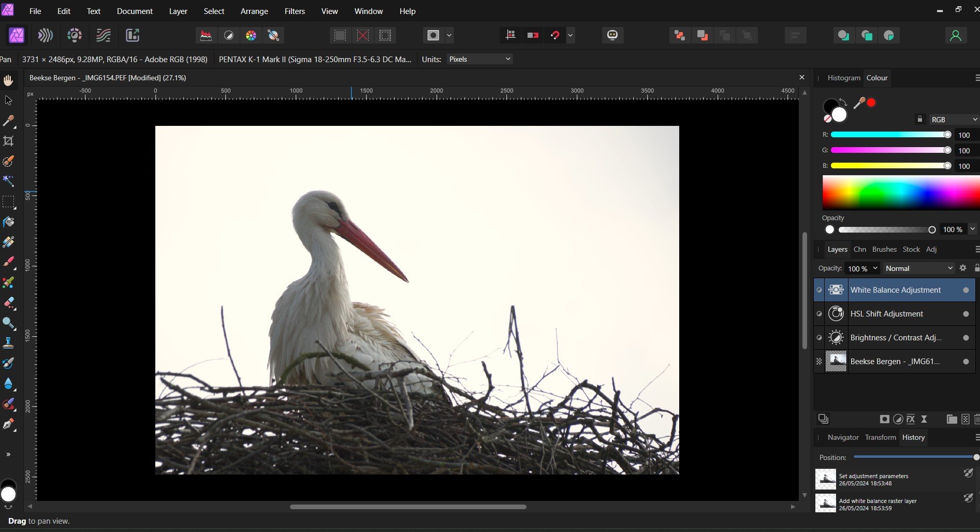Open the Arrange menu
The width and height of the screenshot is (980, 532).
click(x=254, y=11)
